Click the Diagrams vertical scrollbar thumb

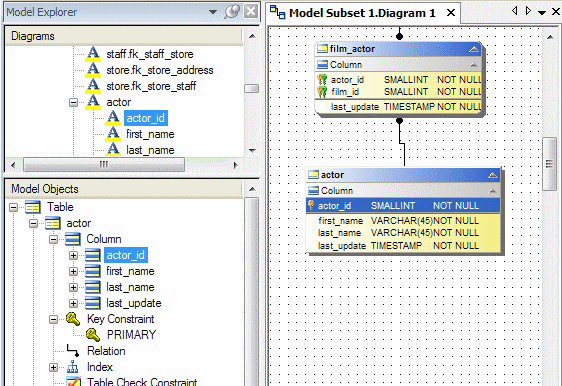click(252, 88)
